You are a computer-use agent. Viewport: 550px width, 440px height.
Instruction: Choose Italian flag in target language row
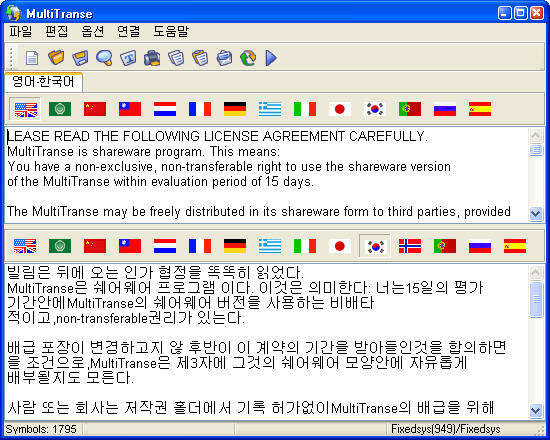[305, 246]
